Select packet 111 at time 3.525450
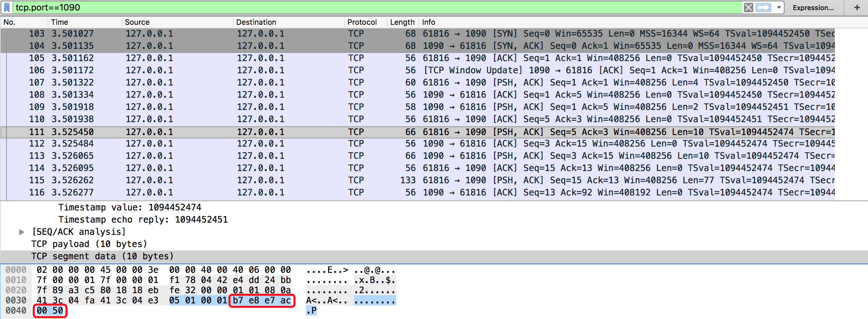The width and height of the screenshot is (868, 319). point(417,132)
